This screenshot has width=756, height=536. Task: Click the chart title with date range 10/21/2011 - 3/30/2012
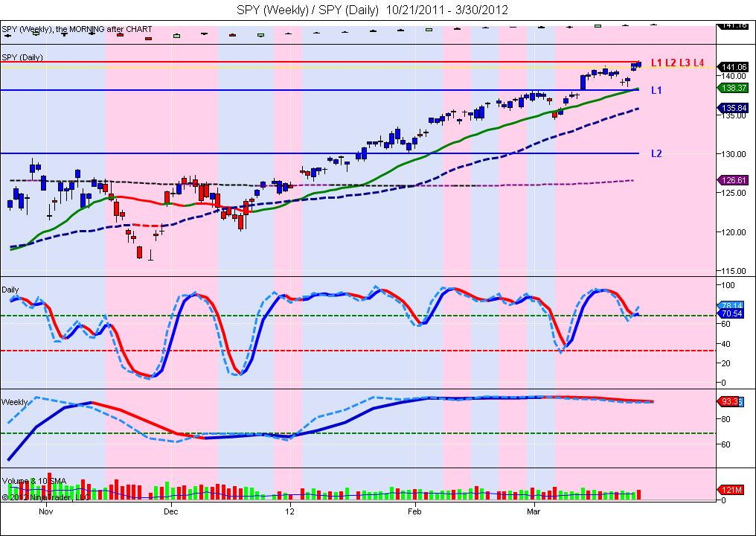coord(372,10)
